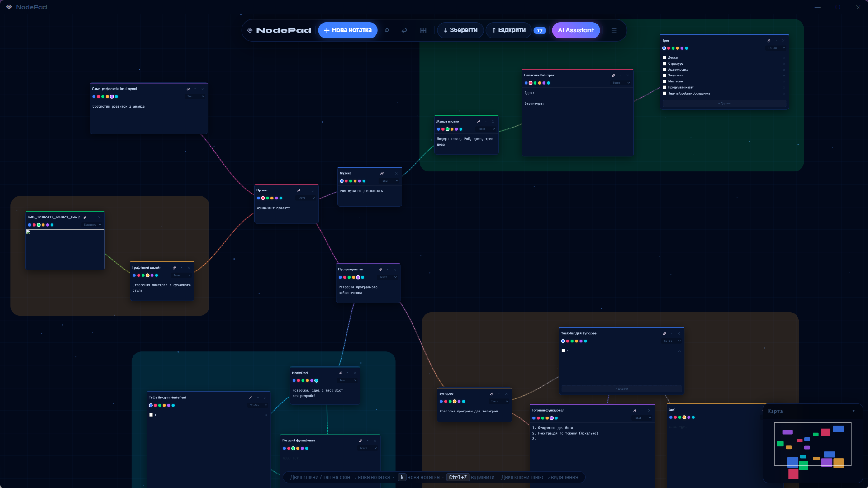Open the type dropdown on Програмування note
Viewport: 868px width, 488px height.
click(388, 277)
